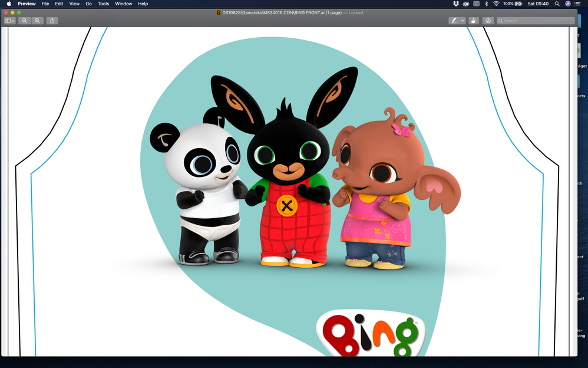
Task: Open Notification Center list icon
Action: pos(578,4)
